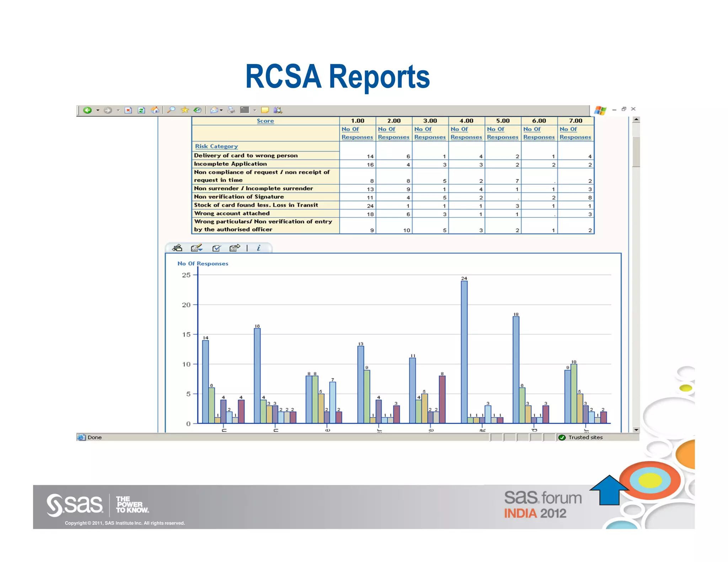This screenshot has width=728, height=562.
Task: Click the Research binoculars icon
Action: click(x=278, y=110)
